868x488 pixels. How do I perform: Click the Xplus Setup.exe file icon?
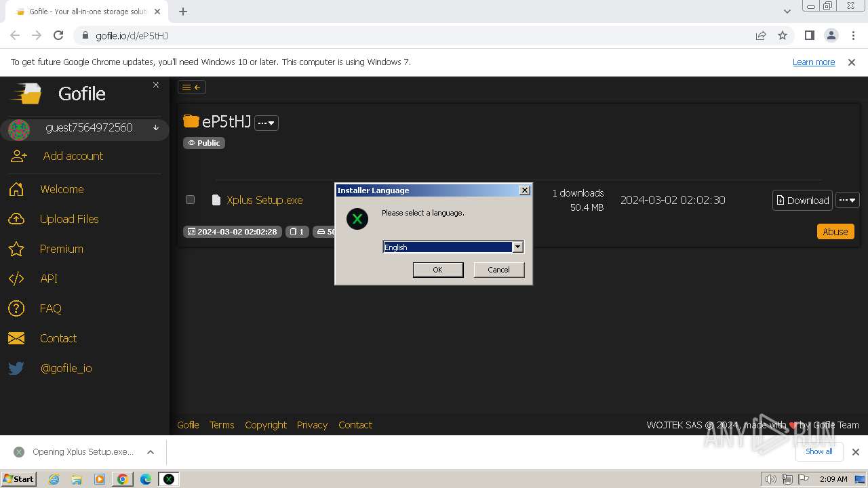click(x=216, y=200)
